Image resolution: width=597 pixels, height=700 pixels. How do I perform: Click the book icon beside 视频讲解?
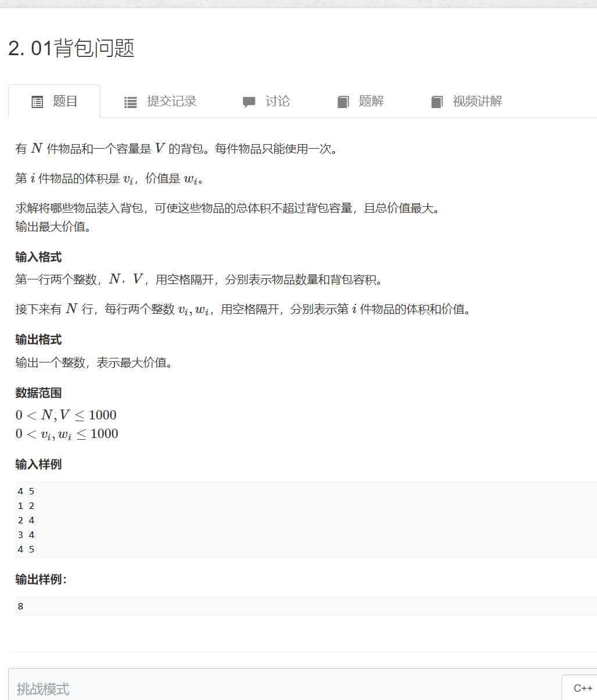click(437, 102)
